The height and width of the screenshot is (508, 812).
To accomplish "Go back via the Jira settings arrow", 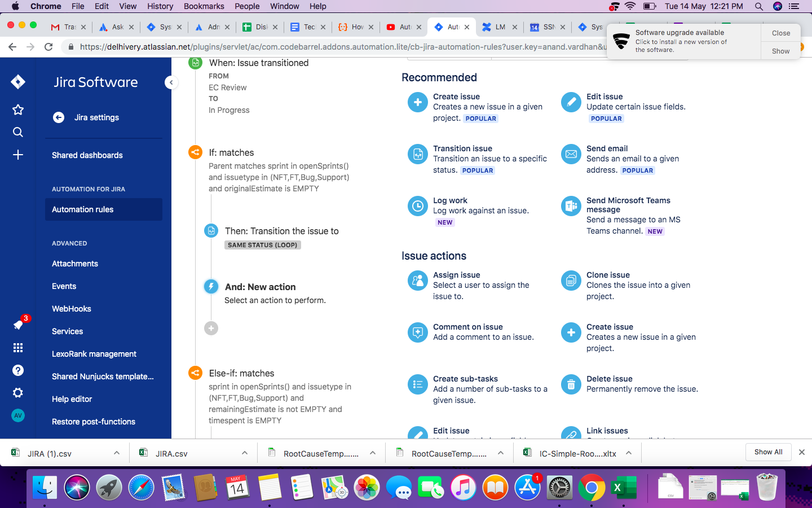I will coord(59,117).
